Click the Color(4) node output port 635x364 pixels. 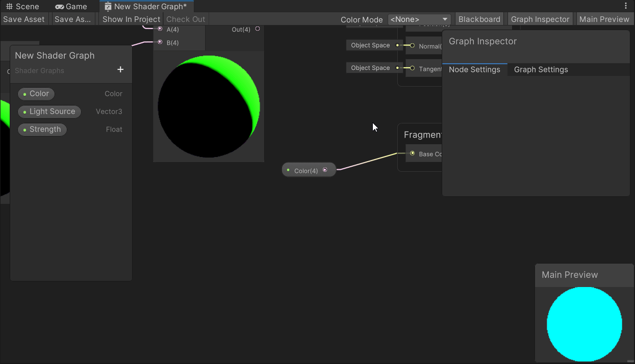pos(325,170)
